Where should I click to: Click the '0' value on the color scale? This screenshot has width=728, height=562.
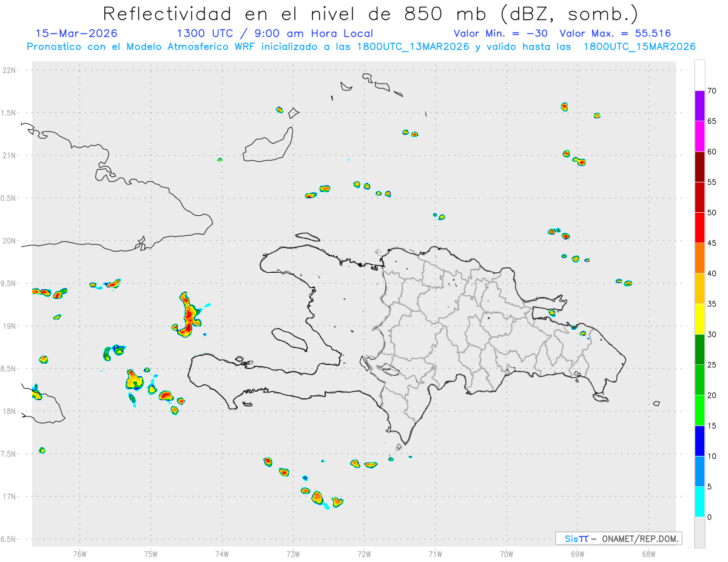point(709,517)
